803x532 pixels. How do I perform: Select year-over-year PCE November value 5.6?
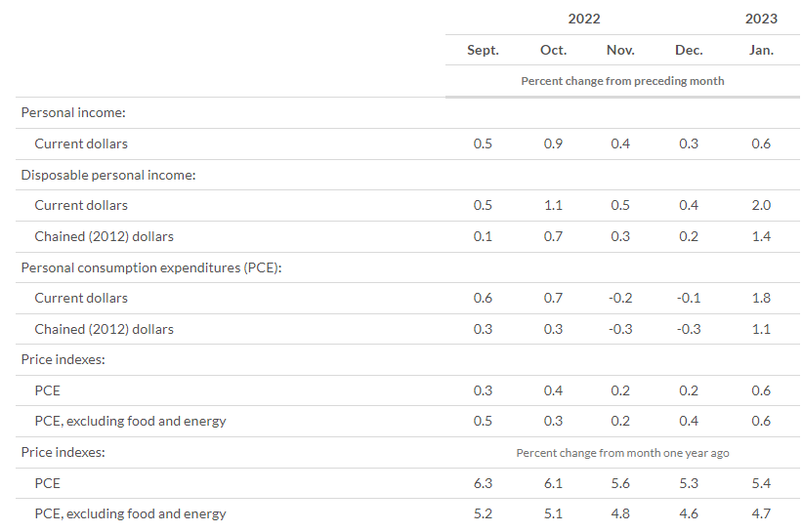620,483
